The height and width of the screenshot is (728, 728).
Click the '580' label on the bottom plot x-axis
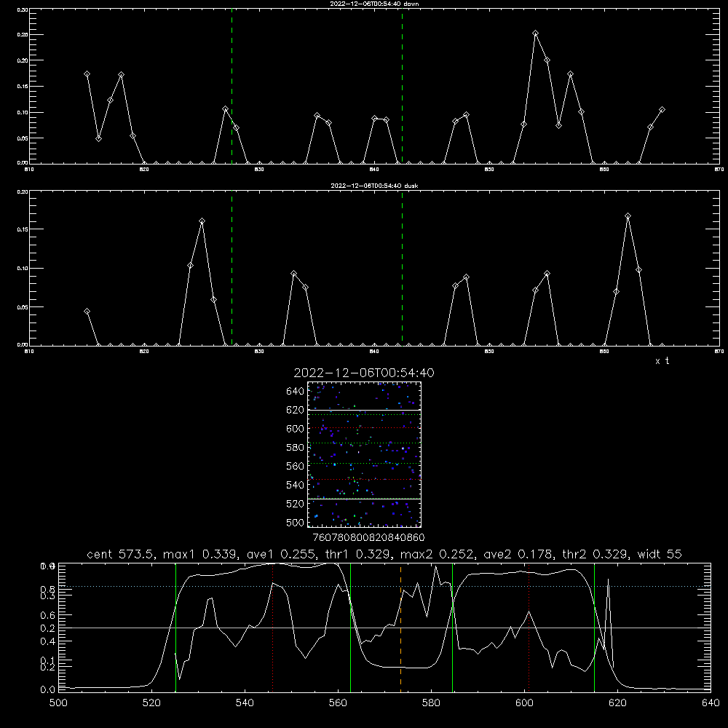[x=431, y=703]
